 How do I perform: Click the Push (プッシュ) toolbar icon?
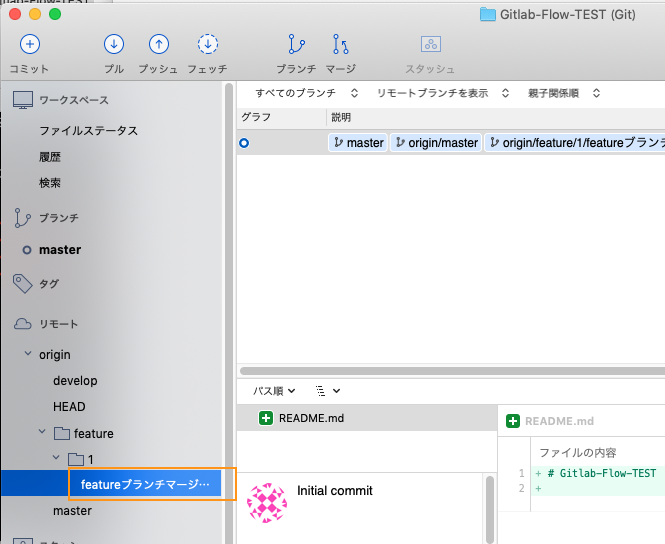click(x=158, y=45)
